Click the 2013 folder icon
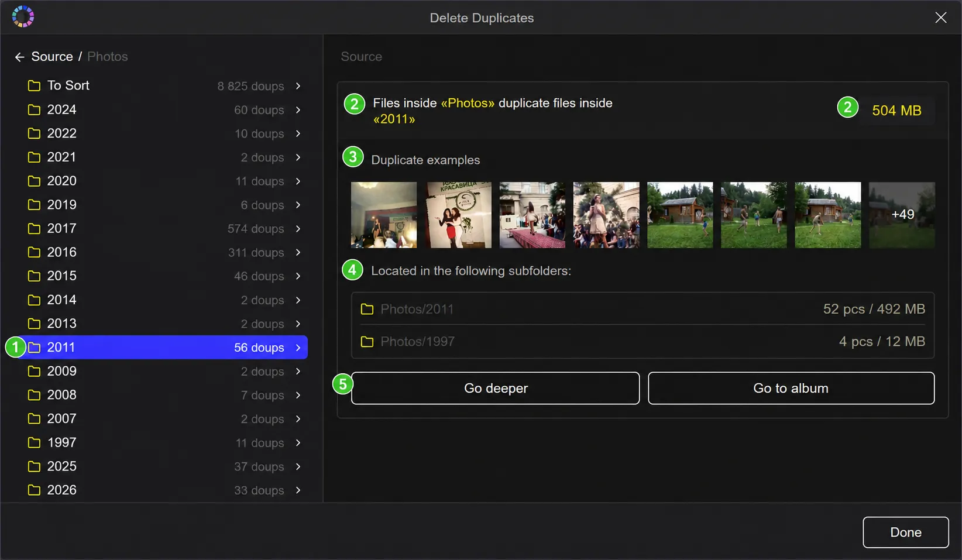962x560 pixels. point(35,324)
